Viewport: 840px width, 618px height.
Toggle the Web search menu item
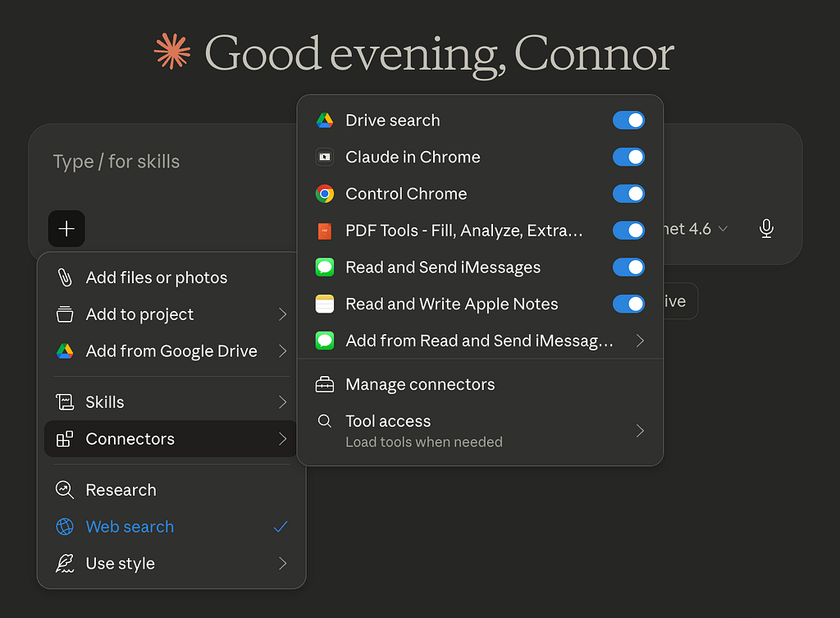[x=171, y=527]
